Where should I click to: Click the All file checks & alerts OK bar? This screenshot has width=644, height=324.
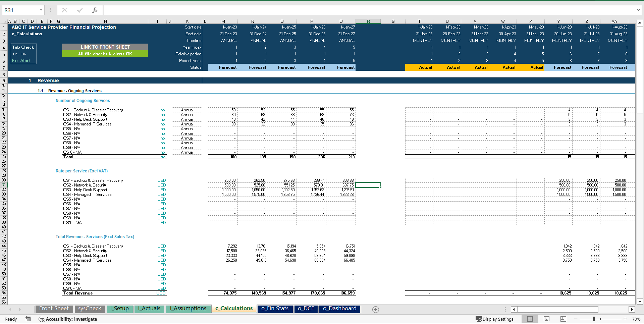(x=105, y=54)
